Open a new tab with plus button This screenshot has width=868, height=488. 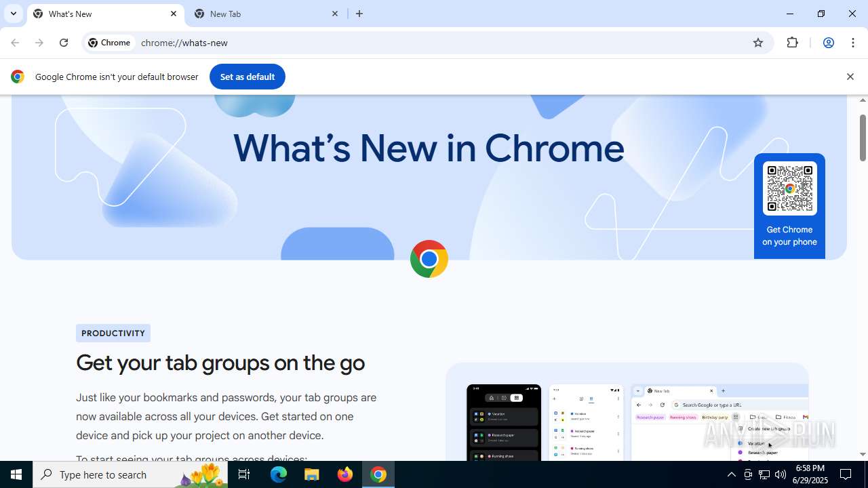pos(359,14)
